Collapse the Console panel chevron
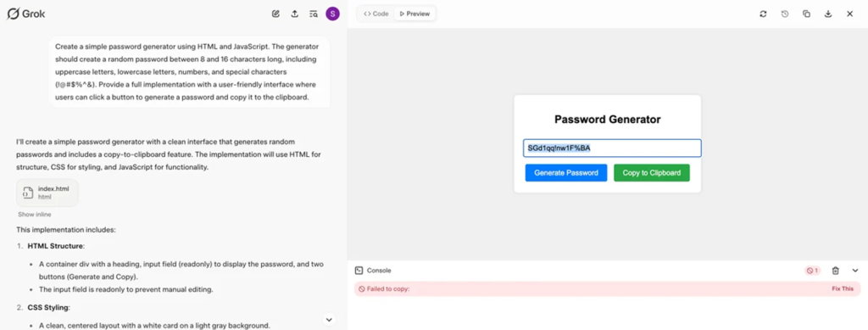 point(854,271)
